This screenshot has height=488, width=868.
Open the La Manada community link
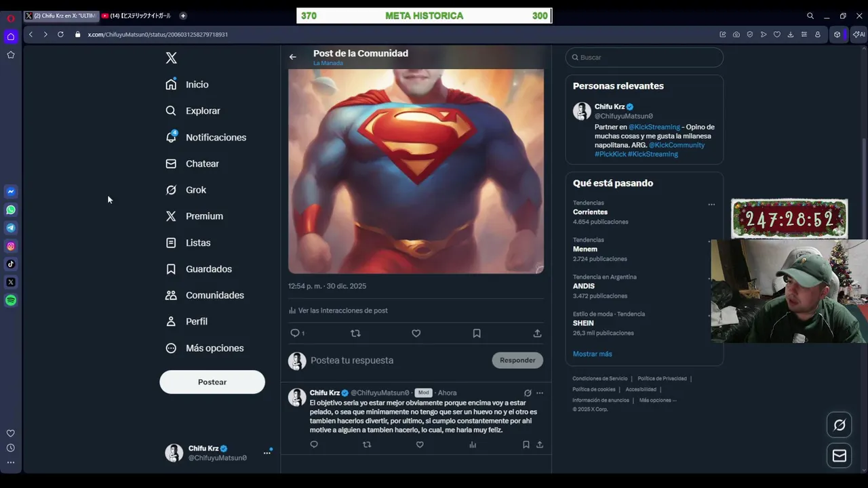[x=328, y=63]
